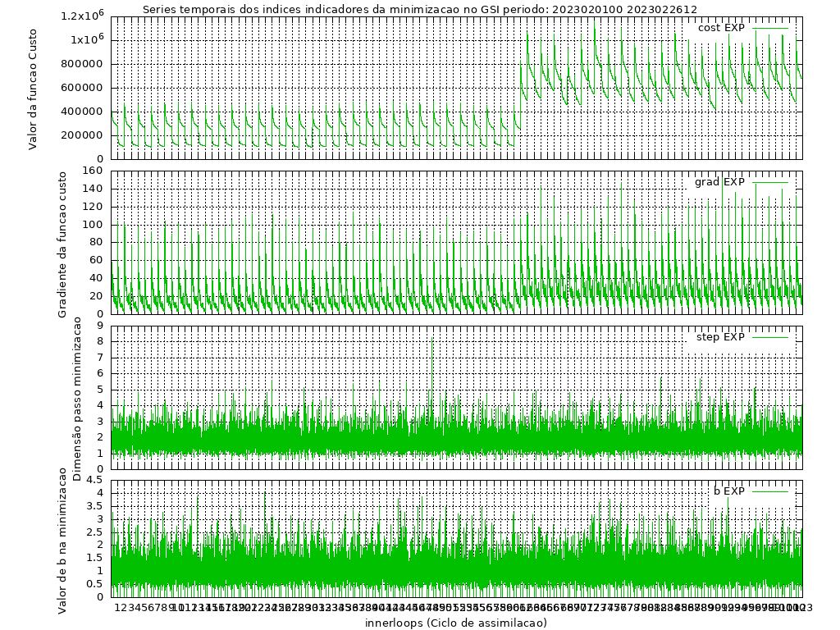Click the "Gradiente da funcao custo" axis label
Viewport: 840px width, 630px height.
(63, 242)
